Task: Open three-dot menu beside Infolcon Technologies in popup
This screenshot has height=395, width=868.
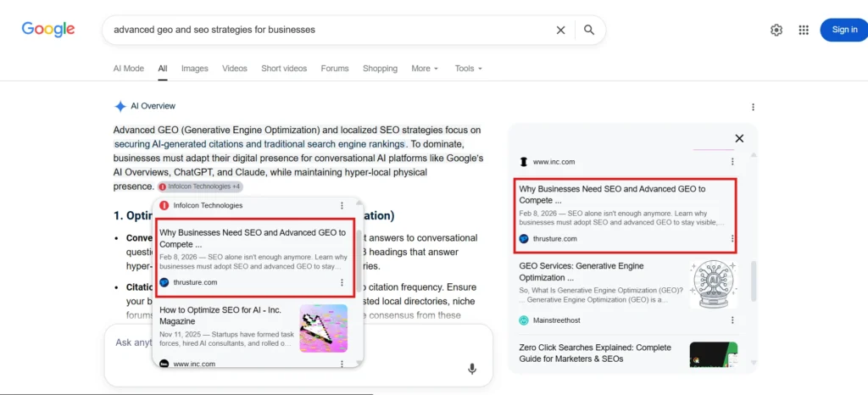Action: coord(342,206)
